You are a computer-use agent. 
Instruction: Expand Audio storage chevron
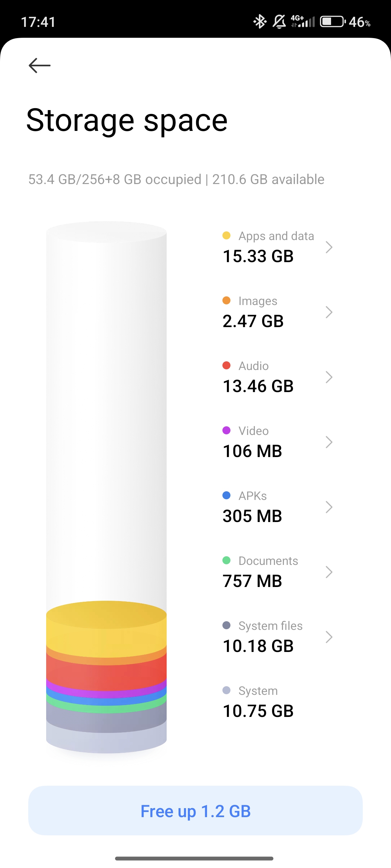tap(329, 377)
